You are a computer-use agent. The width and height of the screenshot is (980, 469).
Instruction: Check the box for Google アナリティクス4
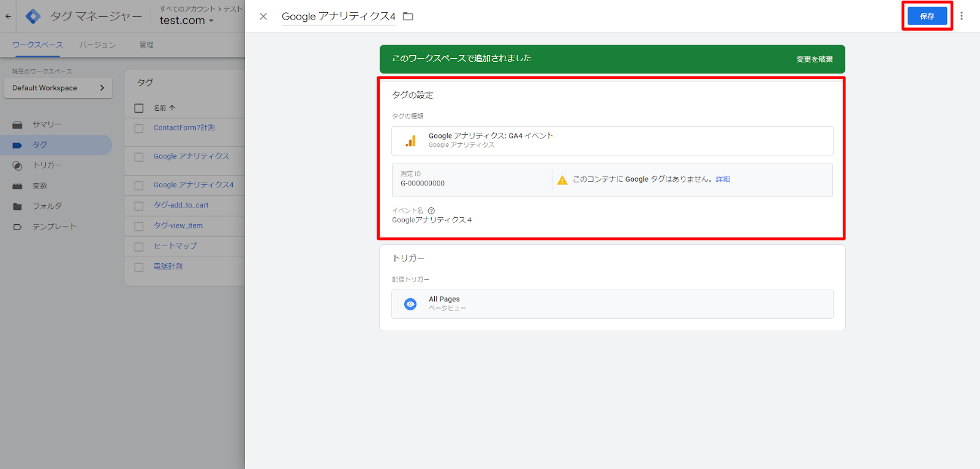click(139, 186)
